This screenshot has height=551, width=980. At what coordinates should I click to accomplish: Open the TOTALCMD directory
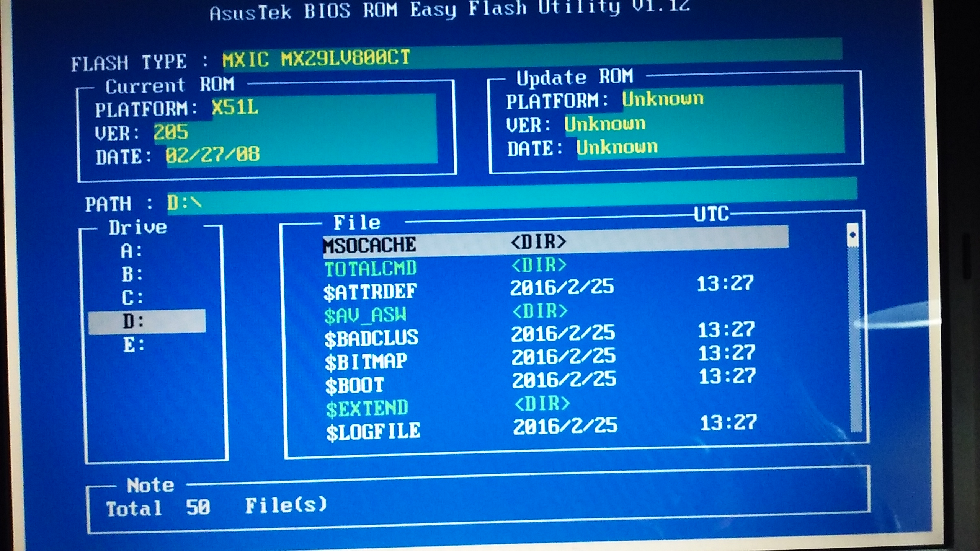[371, 268]
